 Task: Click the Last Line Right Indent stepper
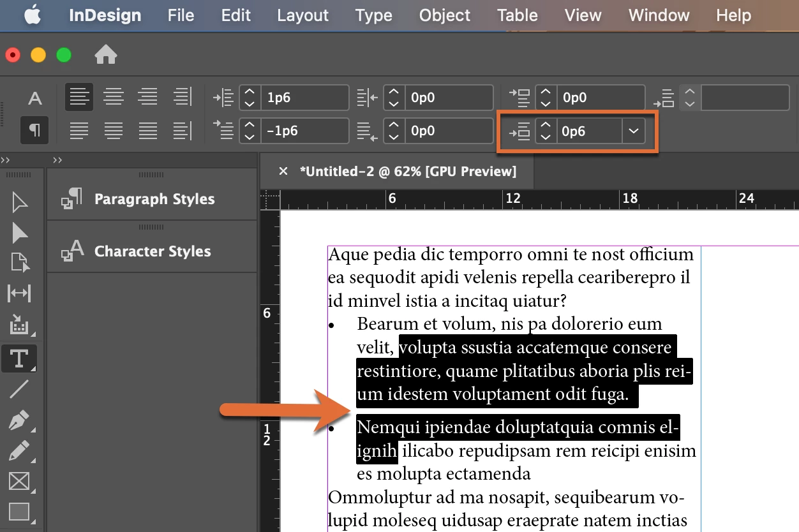[394, 131]
